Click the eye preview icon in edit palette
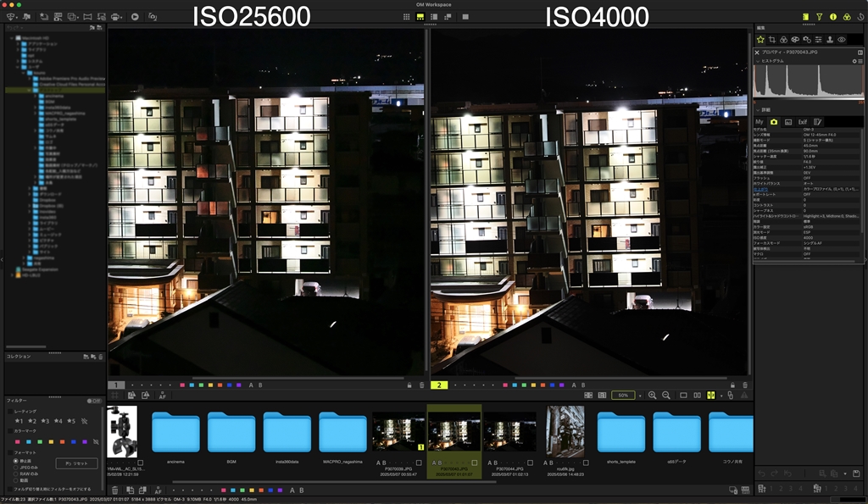 pyautogui.click(x=842, y=40)
